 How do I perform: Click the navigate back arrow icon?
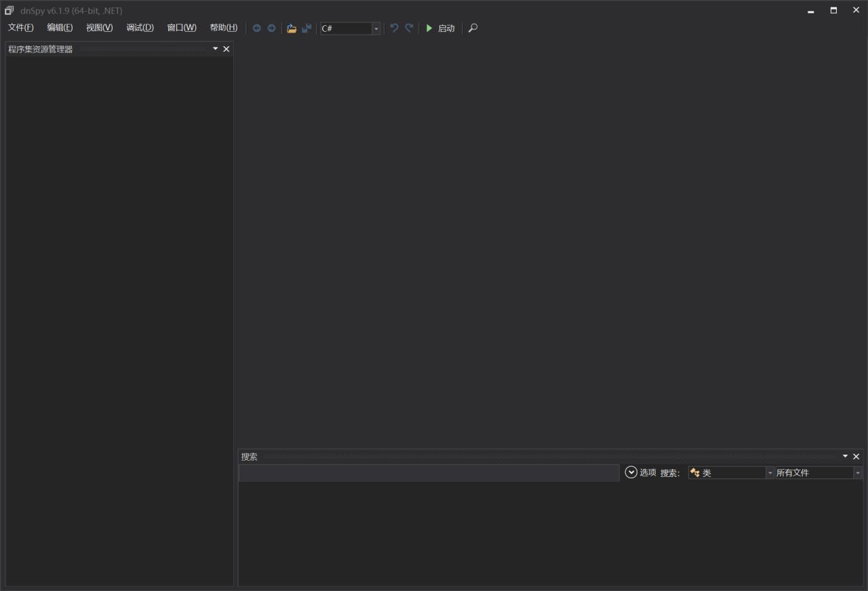(256, 28)
